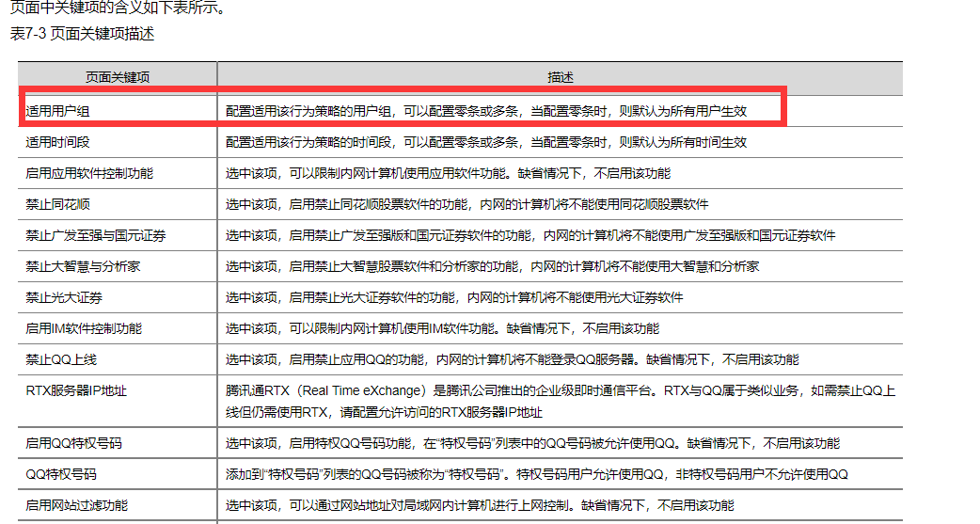Click description about 非特权号码用户不允许使用QQ

[537, 474]
